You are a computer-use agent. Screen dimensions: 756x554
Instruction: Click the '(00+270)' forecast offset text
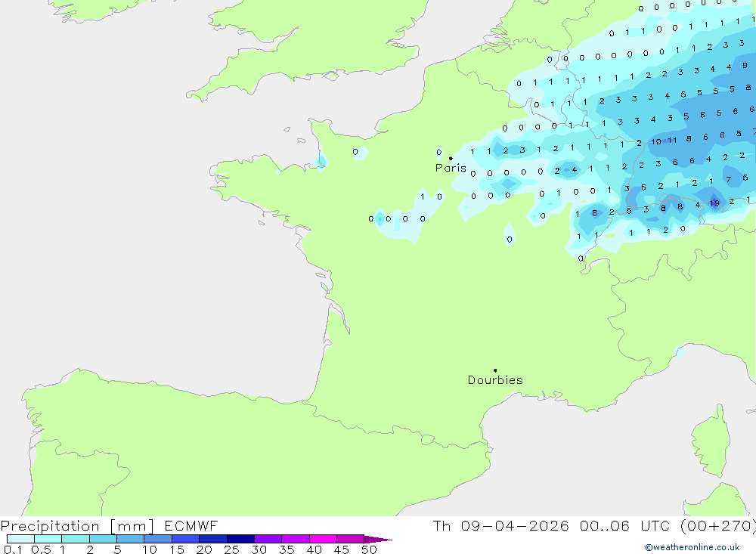coord(718,525)
